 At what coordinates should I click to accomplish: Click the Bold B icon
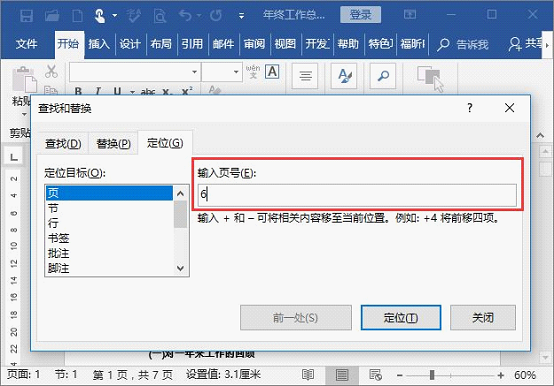pyautogui.click(x=78, y=91)
